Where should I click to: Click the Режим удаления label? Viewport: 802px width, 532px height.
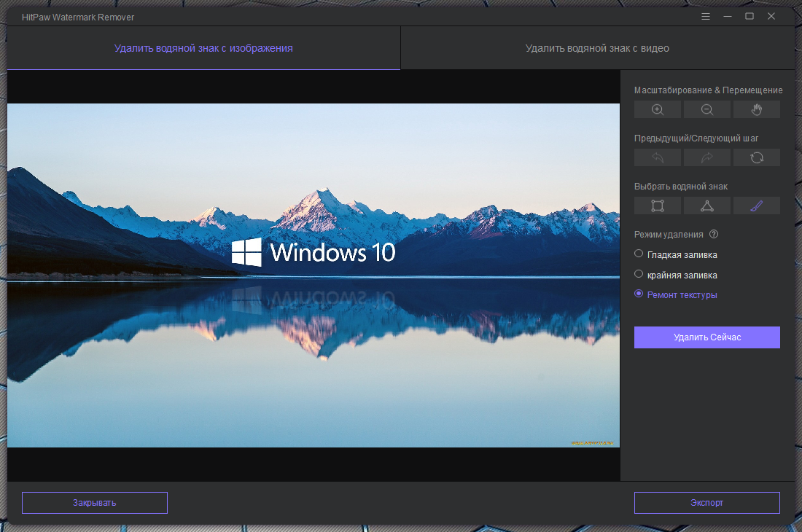tap(669, 235)
